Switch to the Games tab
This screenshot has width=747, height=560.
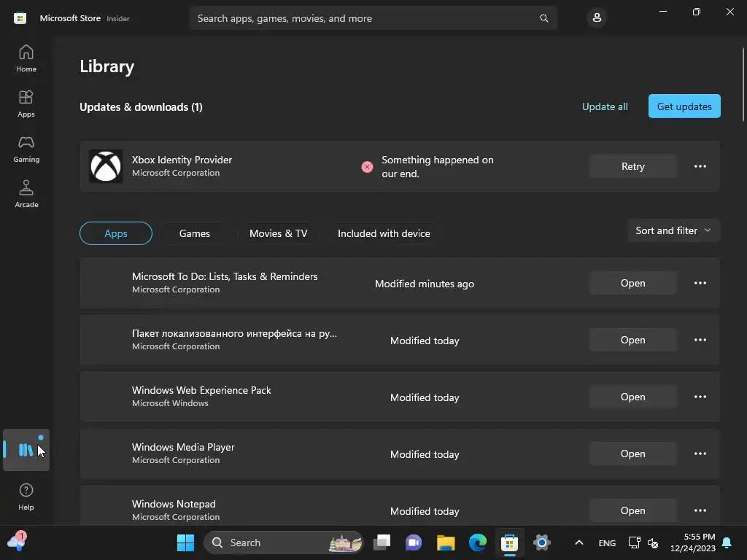(194, 233)
